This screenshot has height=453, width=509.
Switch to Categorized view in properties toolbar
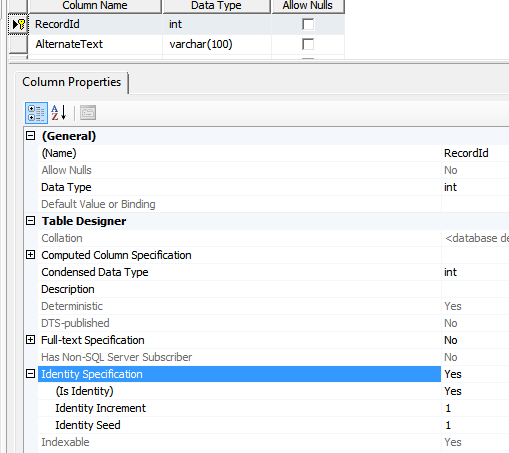(x=36, y=113)
